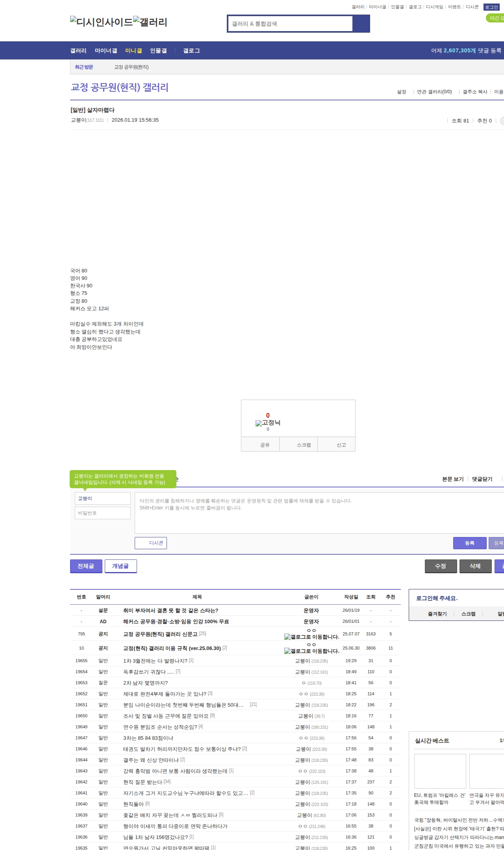The image size is (504, 850).
Task: Click the 수정 button
Action: (x=441, y=566)
